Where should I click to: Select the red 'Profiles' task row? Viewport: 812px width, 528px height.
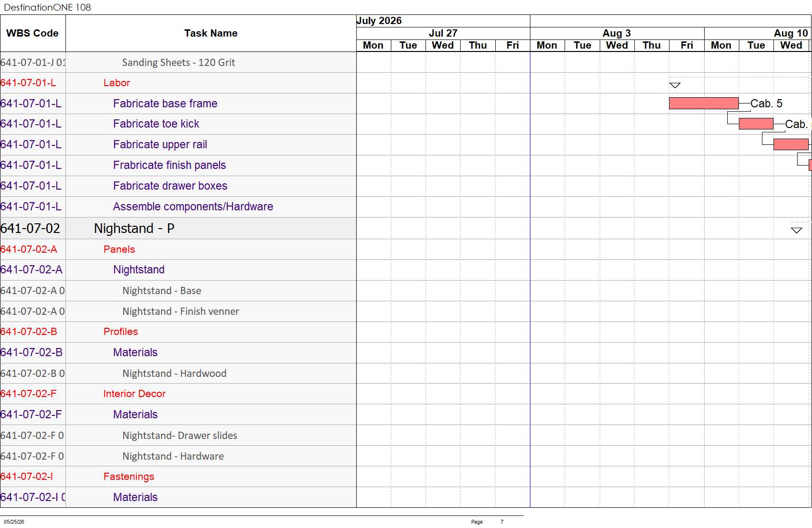pos(120,332)
